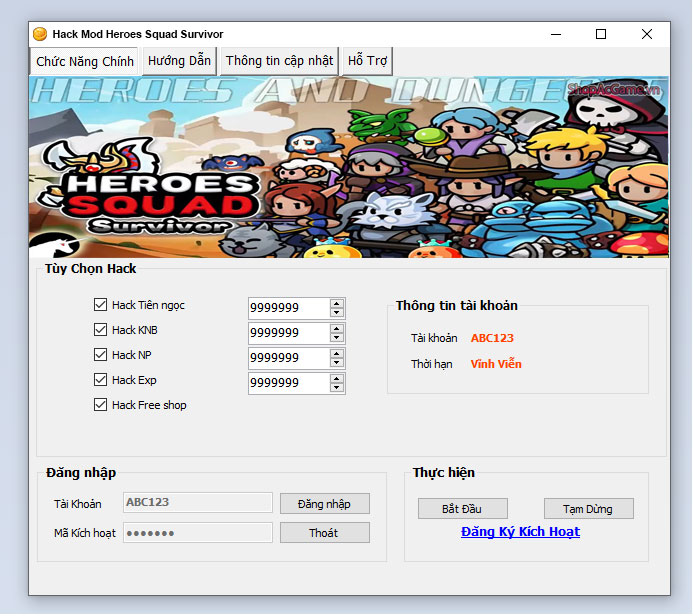Increase Hack Tiên ngọc value with up arrow
Screen dimensions: 693x616
(x=337, y=304)
